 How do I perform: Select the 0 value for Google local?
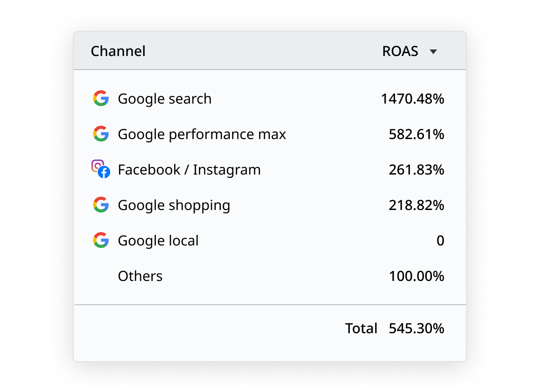pyautogui.click(x=440, y=240)
